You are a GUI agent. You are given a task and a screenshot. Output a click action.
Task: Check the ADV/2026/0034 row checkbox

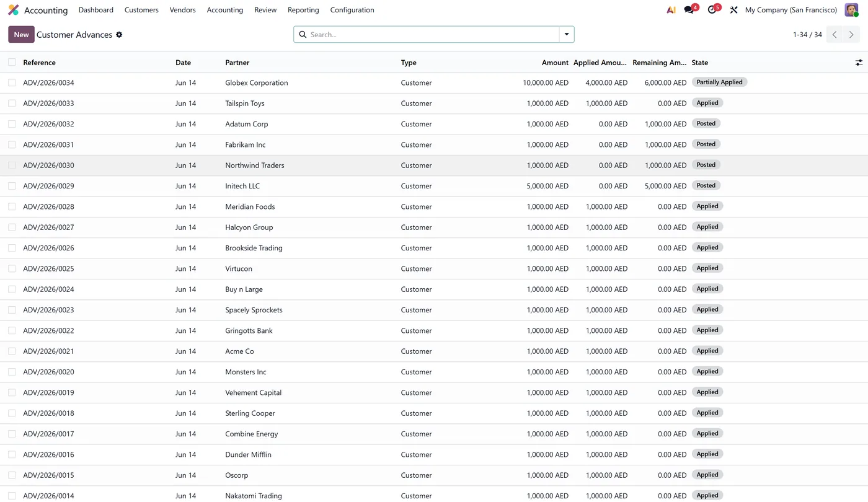click(x=12, y=82)
